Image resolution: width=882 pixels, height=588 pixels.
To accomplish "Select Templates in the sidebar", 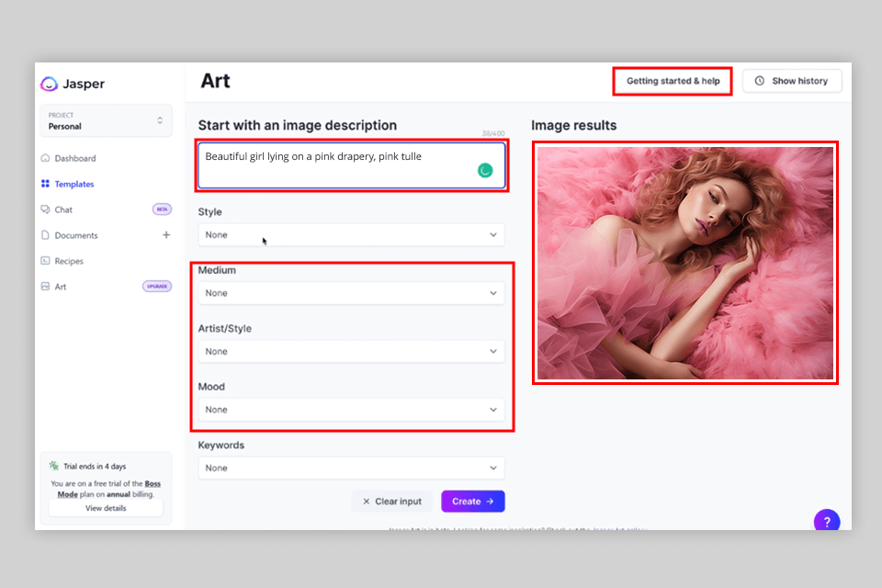I will [74, 184].
